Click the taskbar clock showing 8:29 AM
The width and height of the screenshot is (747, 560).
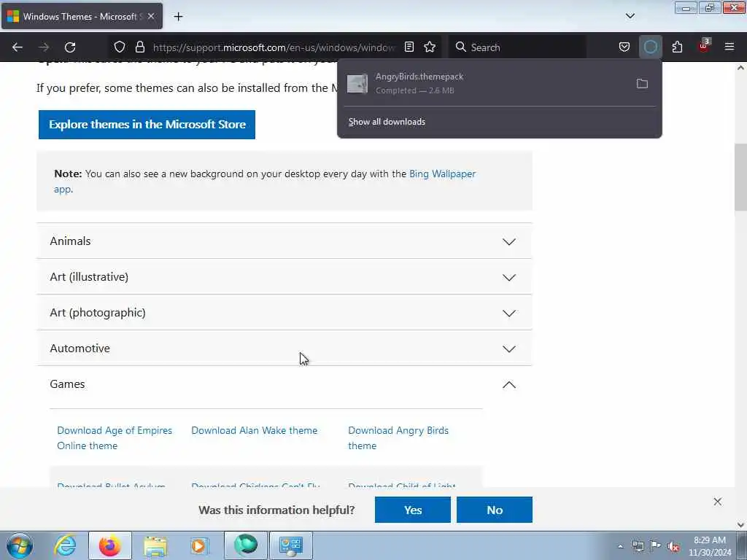click(709, 546)
